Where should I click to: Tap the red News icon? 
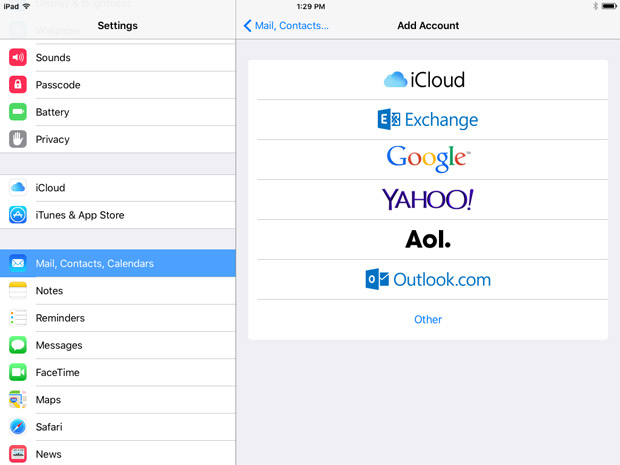18,454
